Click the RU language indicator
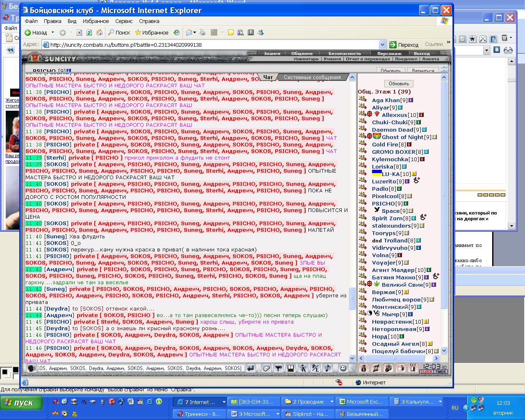This screenshot has height=420, width=525. point(455,408)
